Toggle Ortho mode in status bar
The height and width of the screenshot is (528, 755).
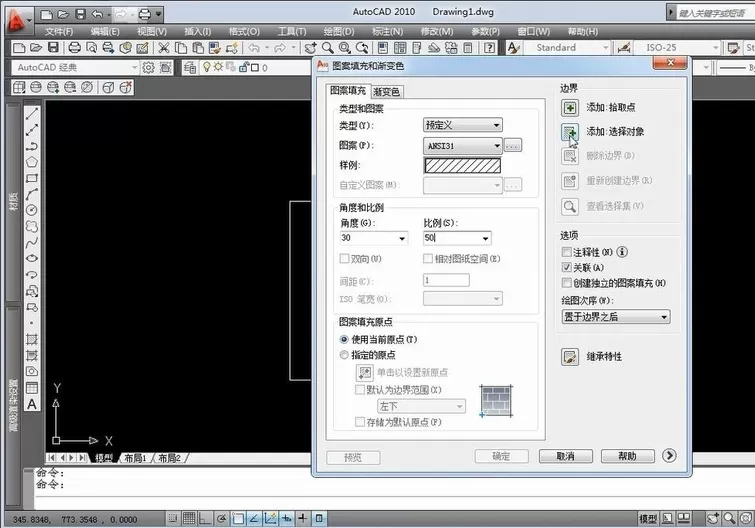[x=205, y=518]
